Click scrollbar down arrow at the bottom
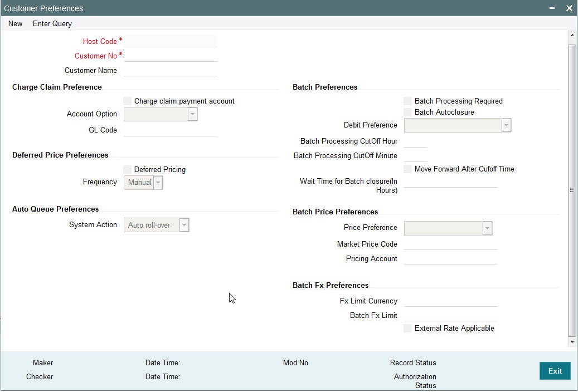This screenshot has height=392, width=578. coord(572,342)
